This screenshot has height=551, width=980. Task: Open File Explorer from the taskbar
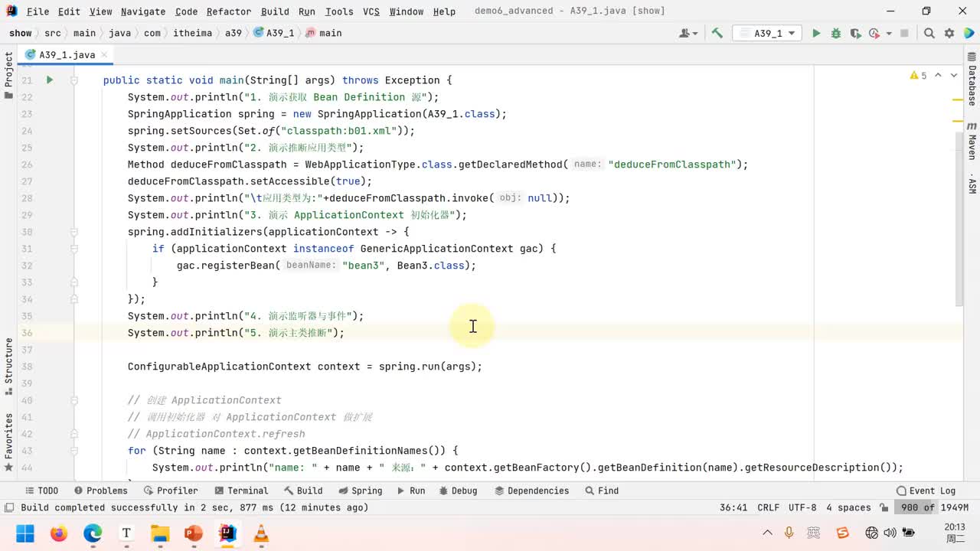point(160,533)
